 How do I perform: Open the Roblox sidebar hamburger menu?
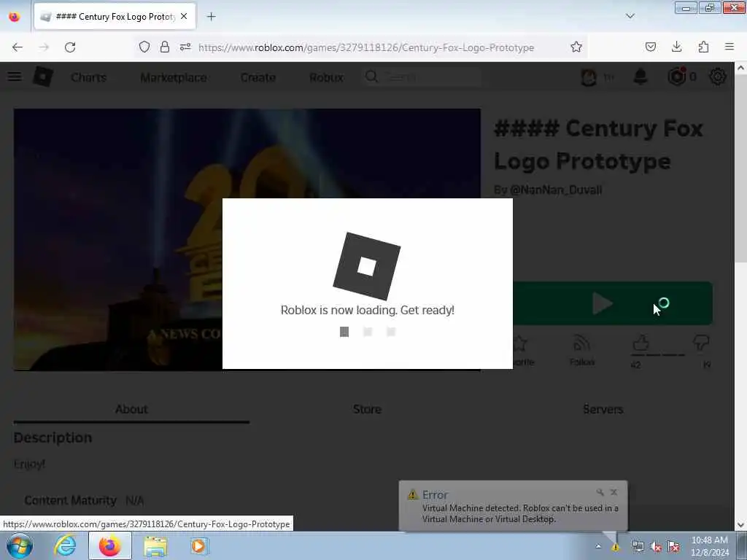coord(15,77)
